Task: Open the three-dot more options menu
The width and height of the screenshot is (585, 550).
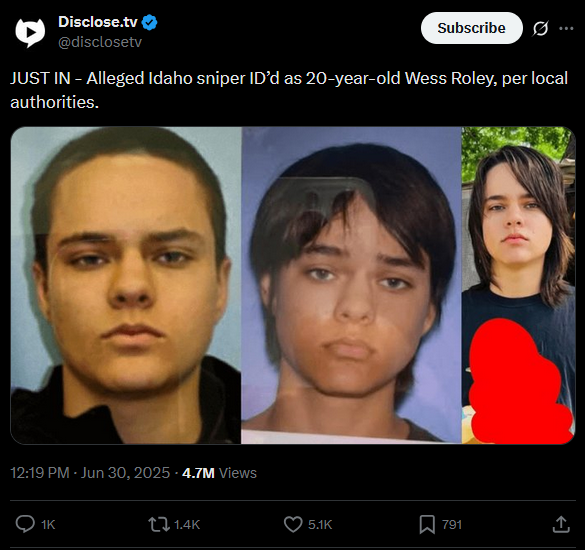Action: coord(566,28)
